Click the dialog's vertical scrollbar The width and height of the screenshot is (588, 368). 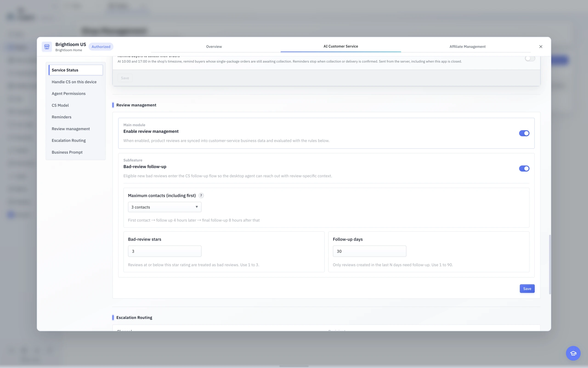pyautogui.click(x=550, y=264)
